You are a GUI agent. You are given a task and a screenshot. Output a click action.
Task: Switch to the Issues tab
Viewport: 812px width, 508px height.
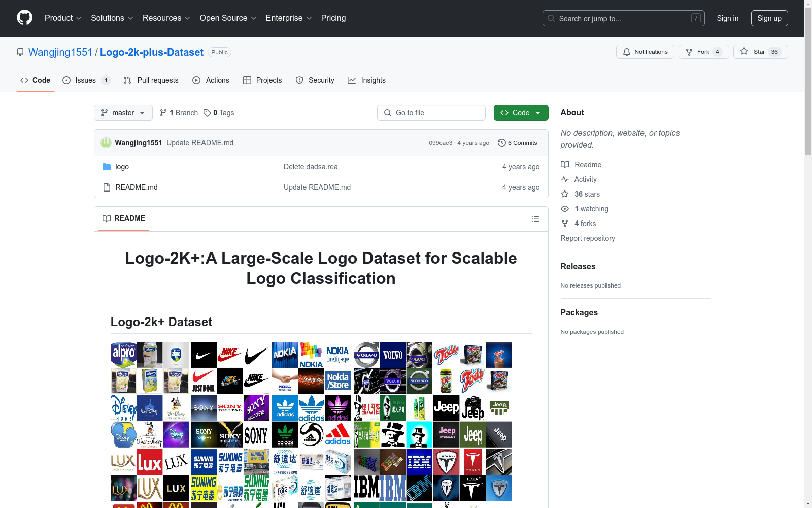point(87,80)
